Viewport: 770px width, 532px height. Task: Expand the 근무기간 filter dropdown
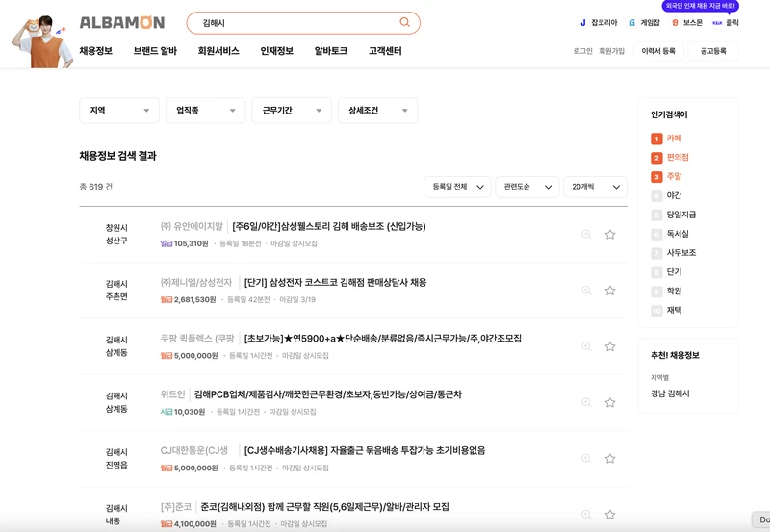[x=292, y=111]
